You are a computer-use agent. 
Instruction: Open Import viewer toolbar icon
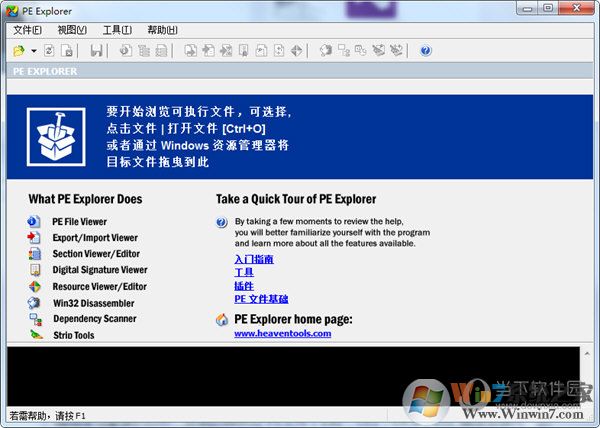(208, 50)
